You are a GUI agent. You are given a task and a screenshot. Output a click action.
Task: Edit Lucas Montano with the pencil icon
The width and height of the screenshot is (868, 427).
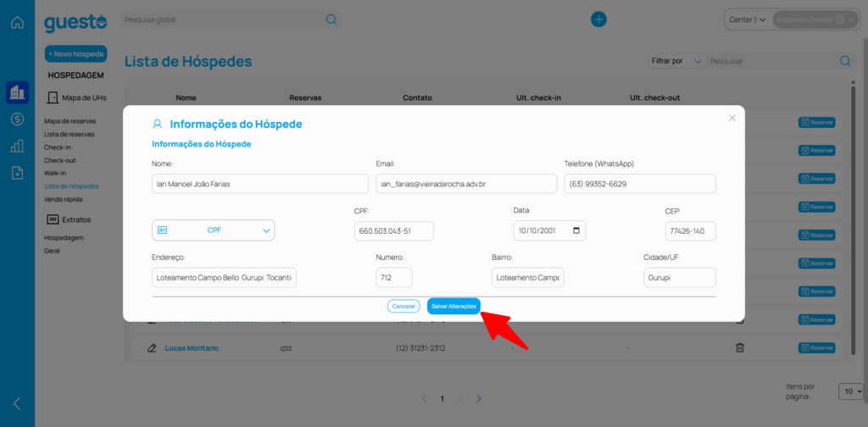tap(152, 347)
